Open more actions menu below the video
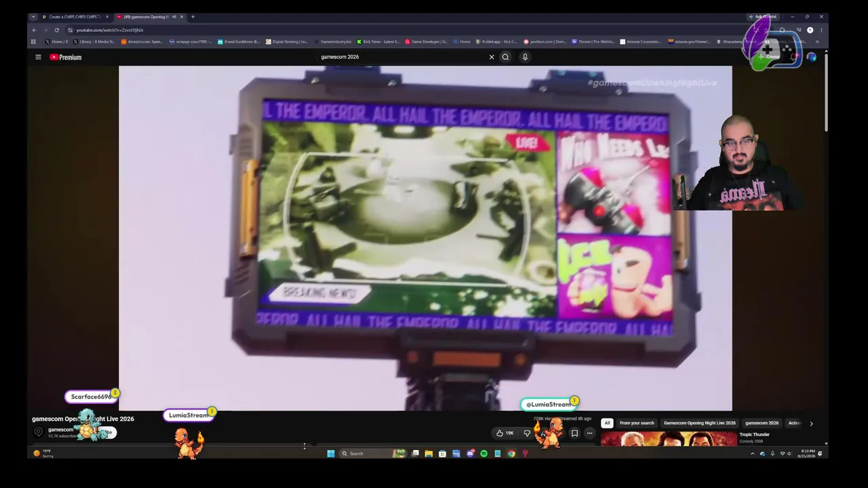Image resolution: width=868 pixels, height=488 pixels. click(x=589, y=433)
